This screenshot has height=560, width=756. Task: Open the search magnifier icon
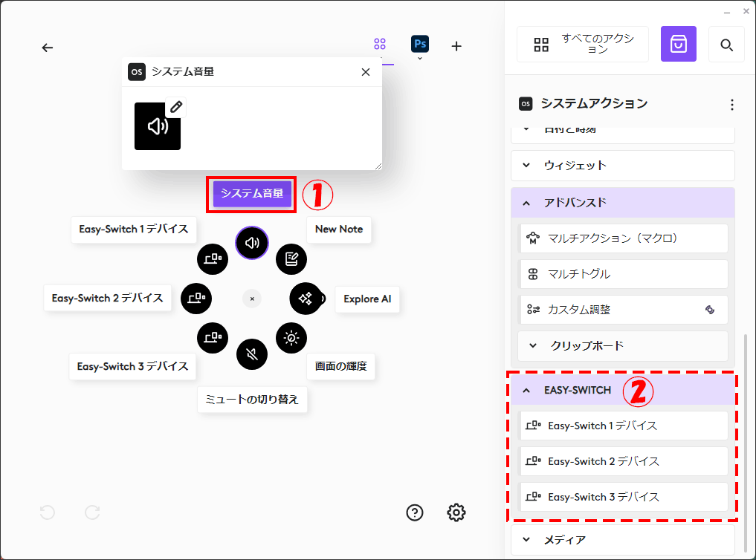tap(726, 45)
